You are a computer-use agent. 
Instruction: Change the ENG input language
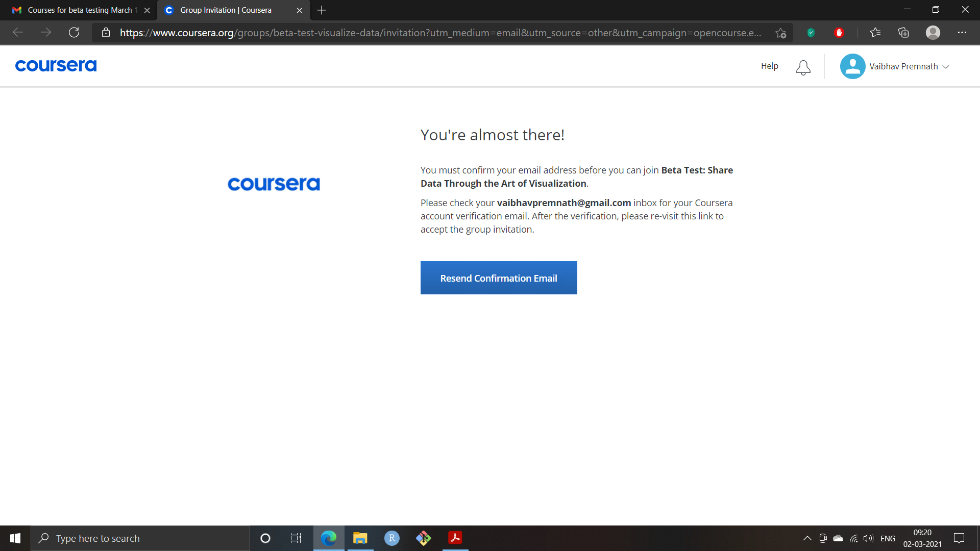(888, 538)
